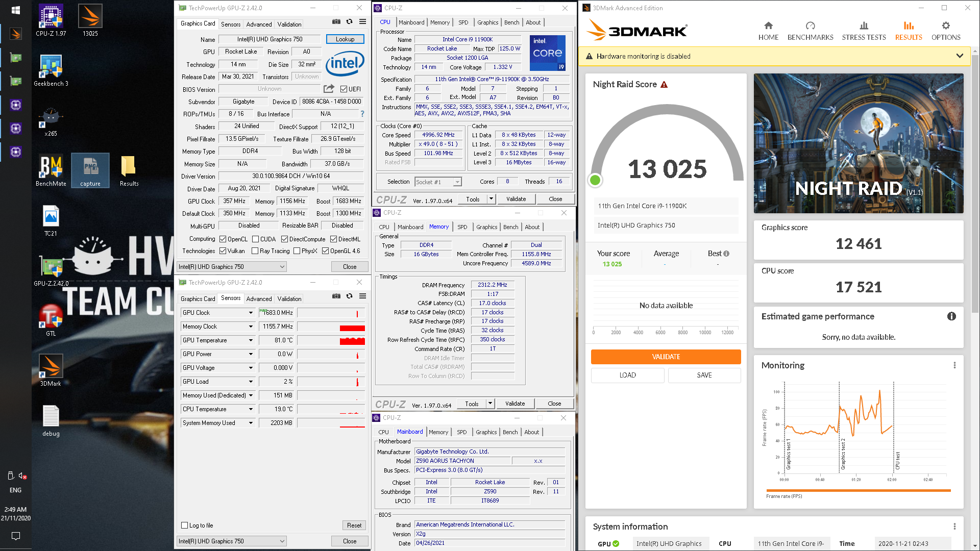Launch BenchMate desktop icon
The height and width of the screenshot is (551, 980).
(51, 170)
